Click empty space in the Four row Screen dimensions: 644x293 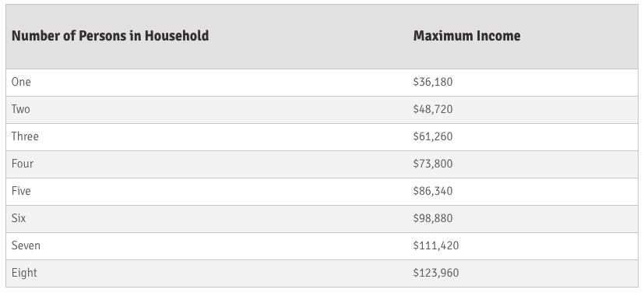(x=222, y=164)
